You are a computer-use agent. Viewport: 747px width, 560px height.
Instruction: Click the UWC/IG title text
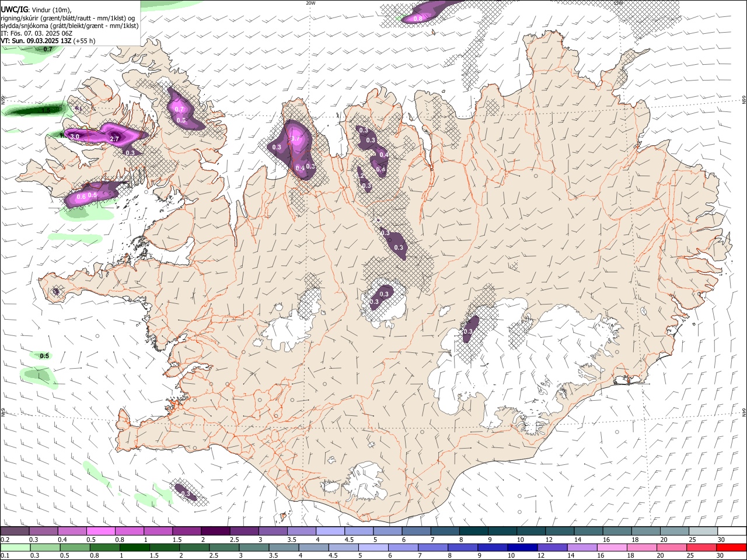click(13, 9)
